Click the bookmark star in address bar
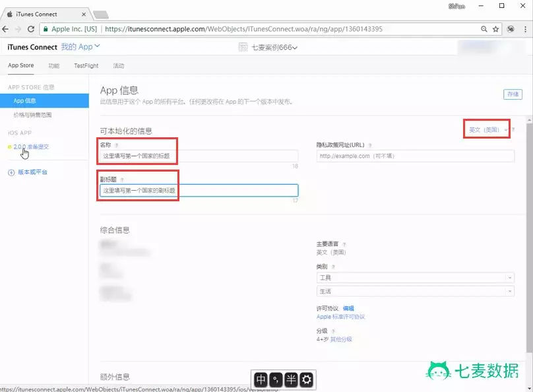The height and width of the screenshot is (392, 533). 495,29
